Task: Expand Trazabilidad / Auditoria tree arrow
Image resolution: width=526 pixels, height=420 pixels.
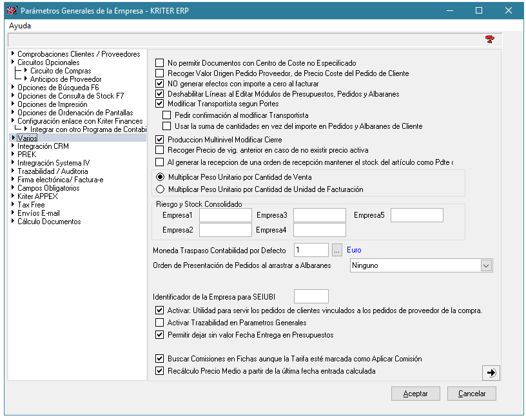Action: 13,171
